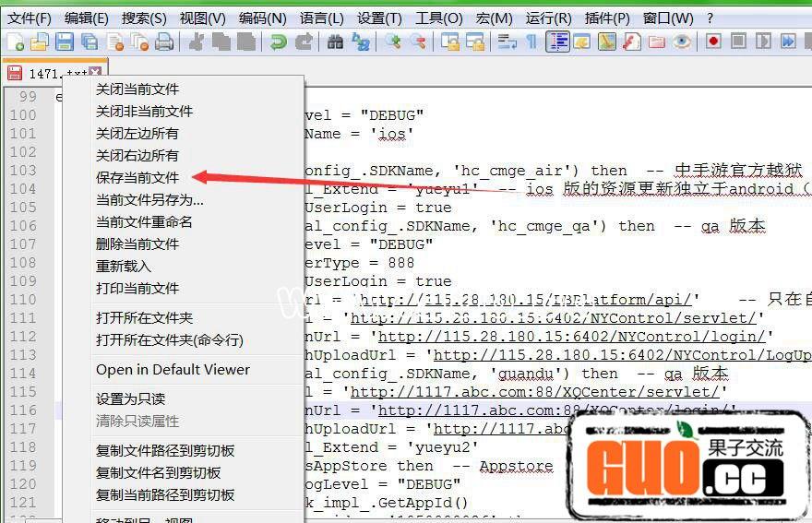Click the Zoom in magnifier icon
812x523 pixels.
tap(394, 42)
